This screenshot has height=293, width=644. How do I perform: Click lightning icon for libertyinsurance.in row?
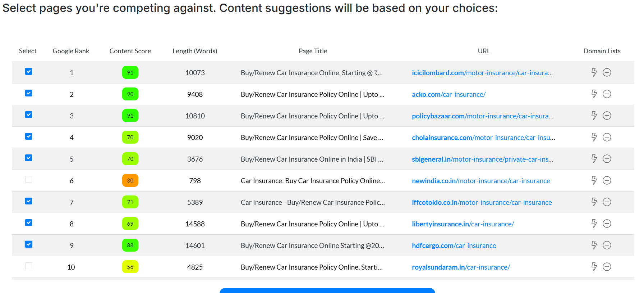tap(594, 224)
